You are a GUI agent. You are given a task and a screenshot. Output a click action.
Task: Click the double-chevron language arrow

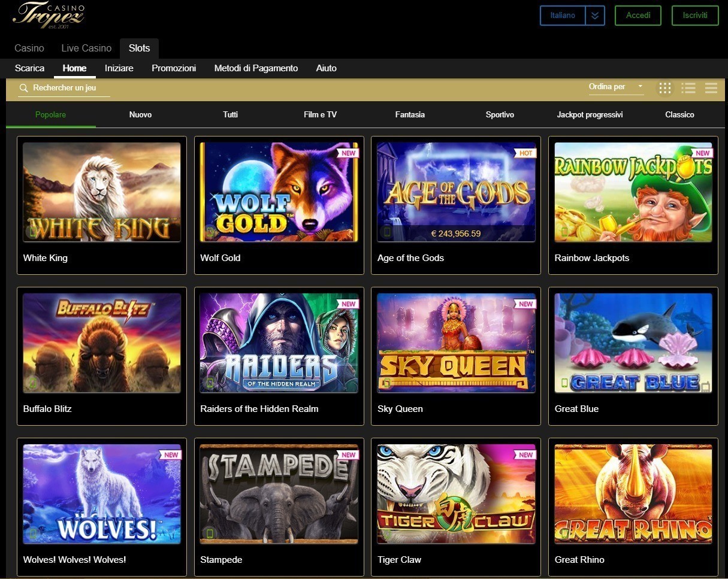coord(594,16)
